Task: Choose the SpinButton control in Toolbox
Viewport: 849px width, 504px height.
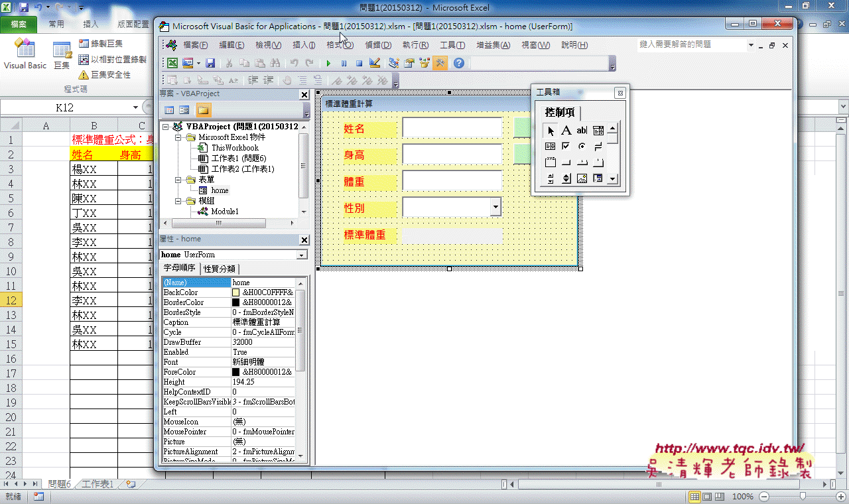Action: point(566,178)
